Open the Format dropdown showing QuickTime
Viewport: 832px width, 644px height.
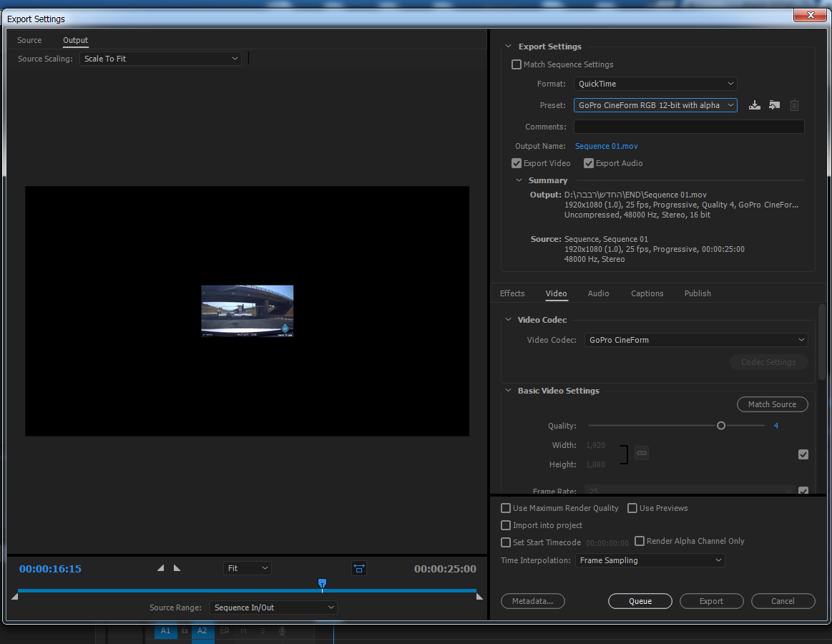(655, 84)
